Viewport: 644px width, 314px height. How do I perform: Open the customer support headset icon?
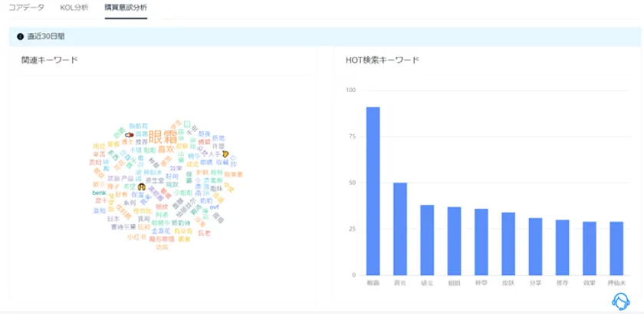click(621, 302)
